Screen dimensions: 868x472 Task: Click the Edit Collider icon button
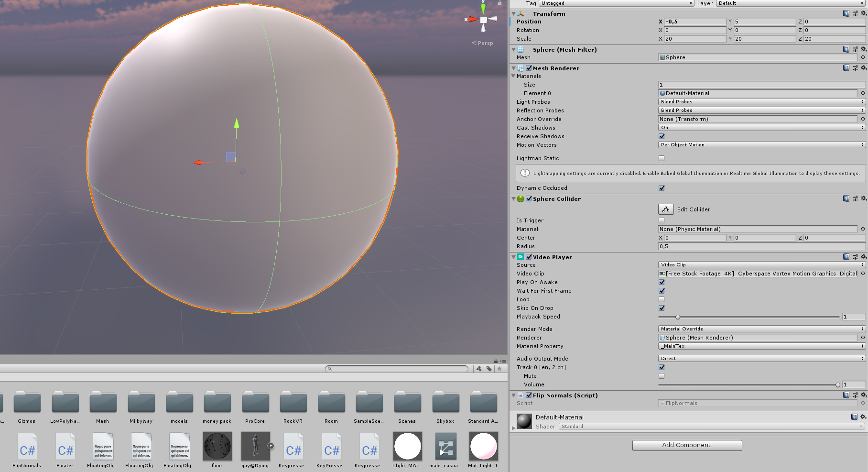pos(666,209)
